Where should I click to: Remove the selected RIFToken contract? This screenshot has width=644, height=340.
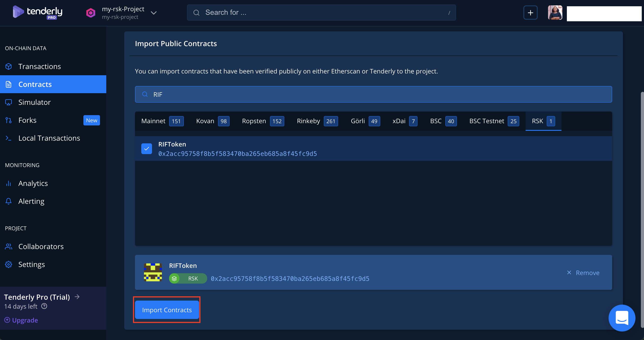[x=583, y=273]
